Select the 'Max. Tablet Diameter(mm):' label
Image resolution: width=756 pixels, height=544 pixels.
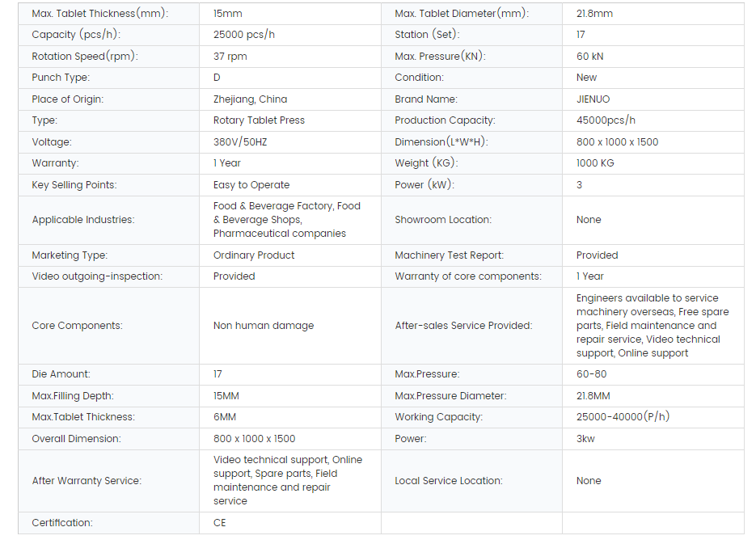461,14
